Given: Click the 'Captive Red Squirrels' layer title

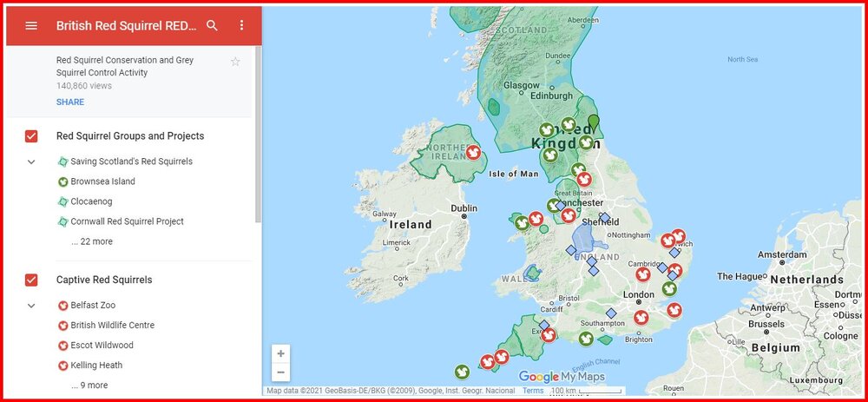Looking at the screenshot, I should point(104,280).
